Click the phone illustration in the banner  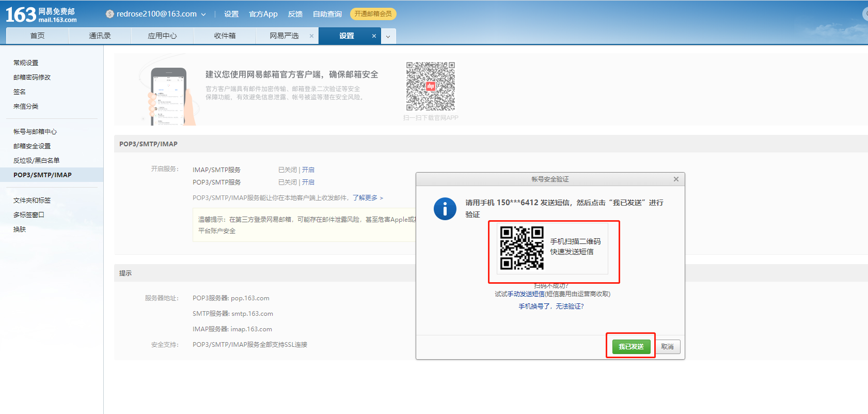pos(169,97)
